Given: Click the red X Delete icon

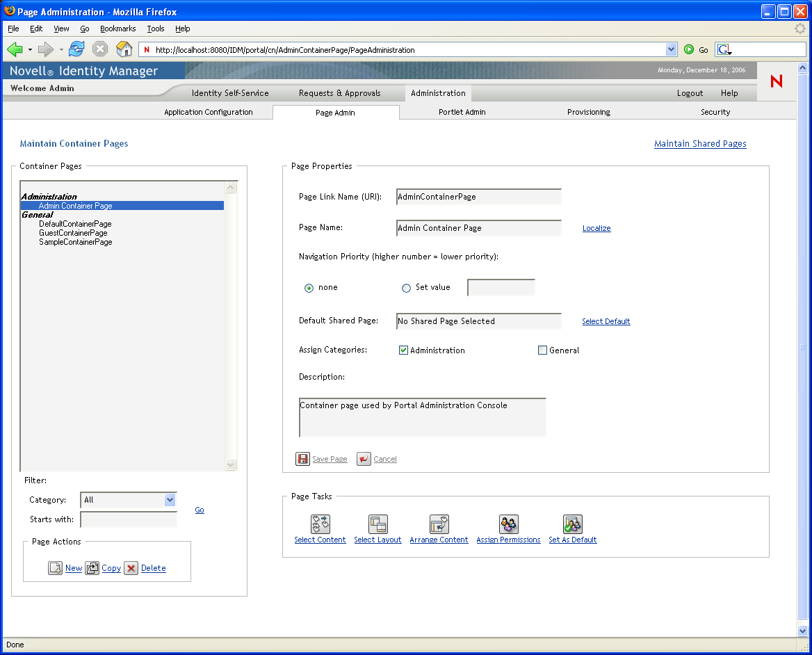Looking at the screenshot, I should (131, 568).
